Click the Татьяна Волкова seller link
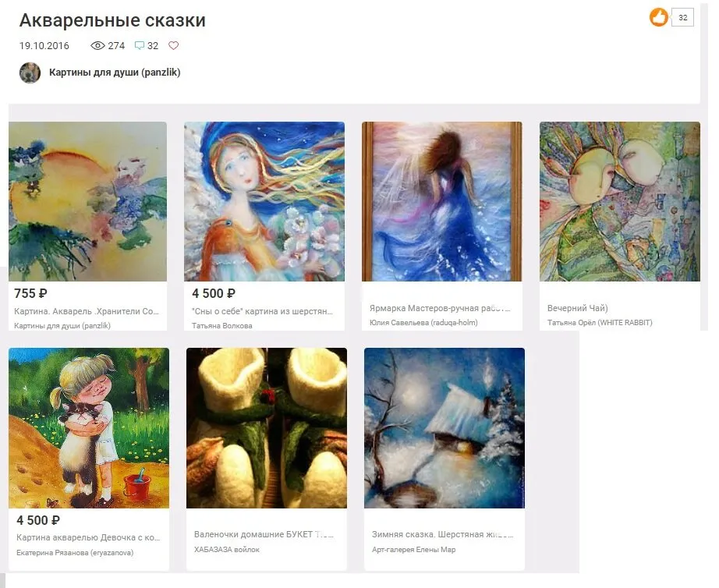719x588 pixels. pos(222,326)
